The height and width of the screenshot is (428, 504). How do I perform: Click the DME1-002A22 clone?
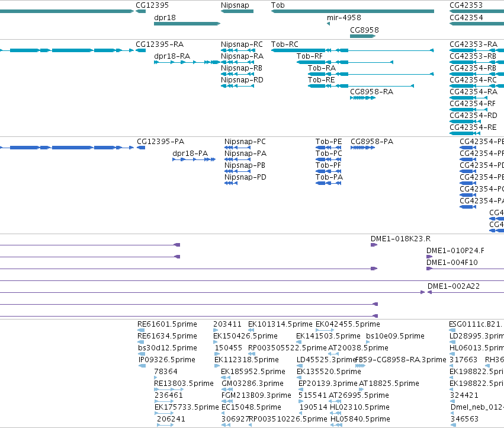point(466,292)
